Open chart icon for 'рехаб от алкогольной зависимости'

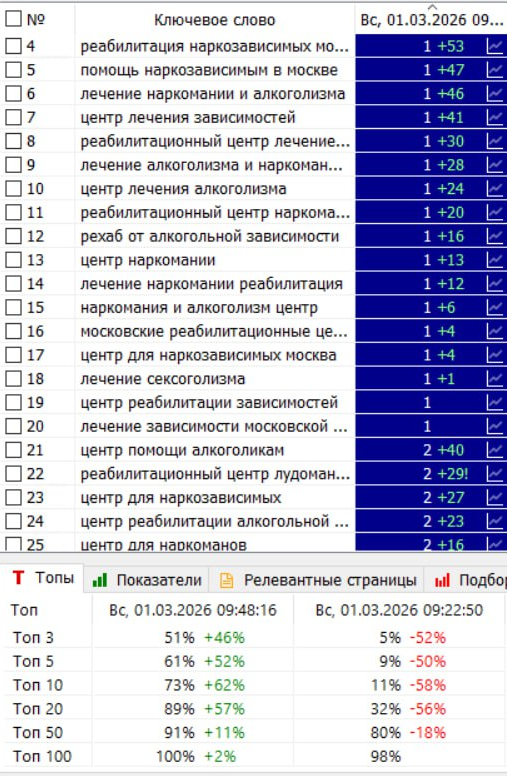pyautogui.click(x=495, y=236)
